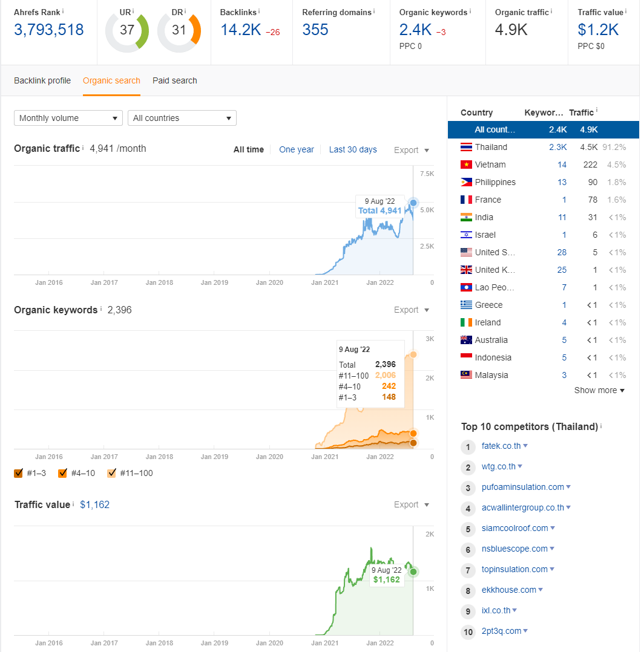This screenshot has height=652, width=644.
Task: Click the Thailand flag icon
Action: [466, 147]
